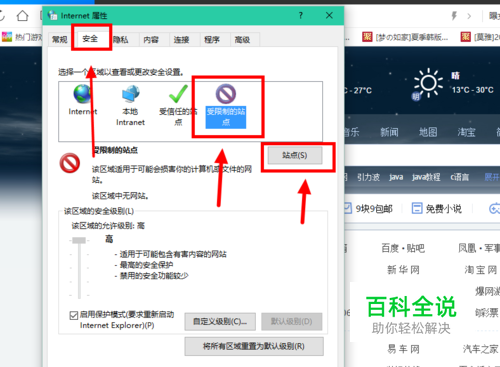The image size is (500, 367).
Task: Select the 受信任的站点 green checkmark zone
Action: pyautogui.click(x=178, y=94)
